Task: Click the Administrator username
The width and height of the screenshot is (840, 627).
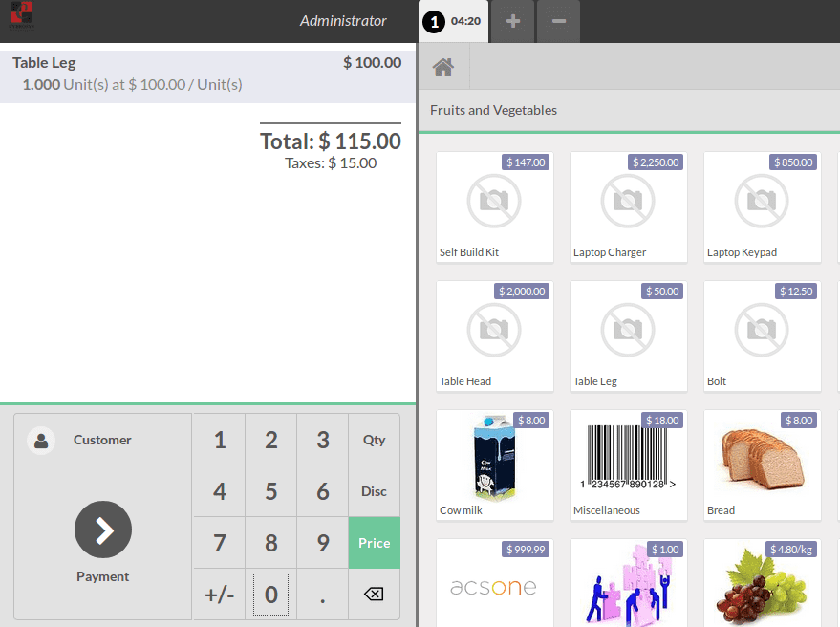Action: pyautogui.click(x=343, y=21)
